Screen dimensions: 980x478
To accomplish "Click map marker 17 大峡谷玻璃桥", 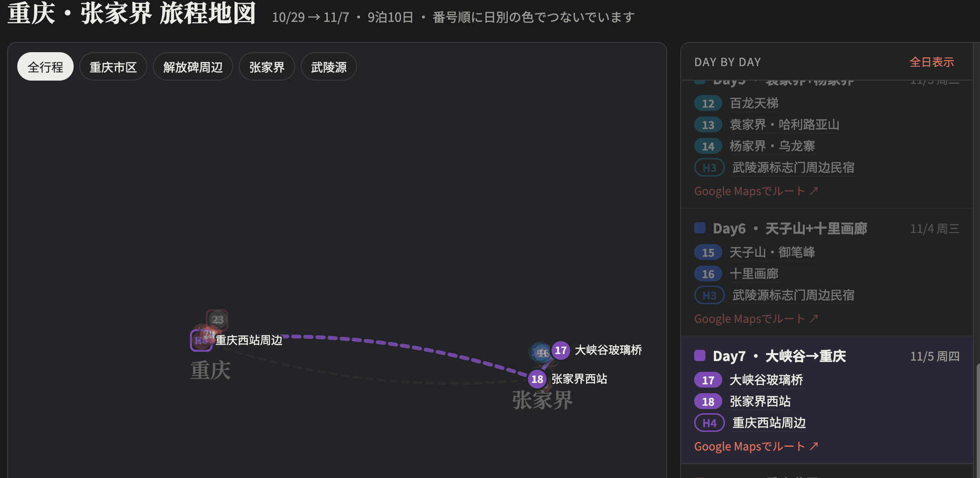I will [x=560, y=350].
